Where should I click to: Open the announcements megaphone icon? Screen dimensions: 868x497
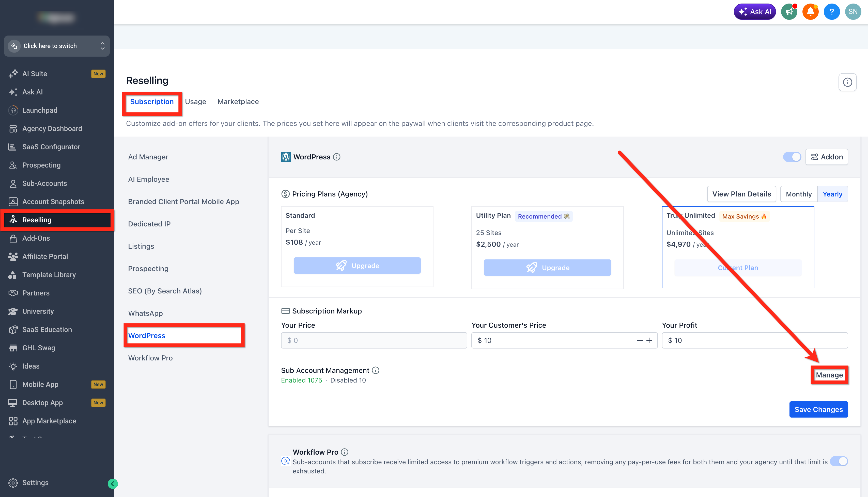789,12
